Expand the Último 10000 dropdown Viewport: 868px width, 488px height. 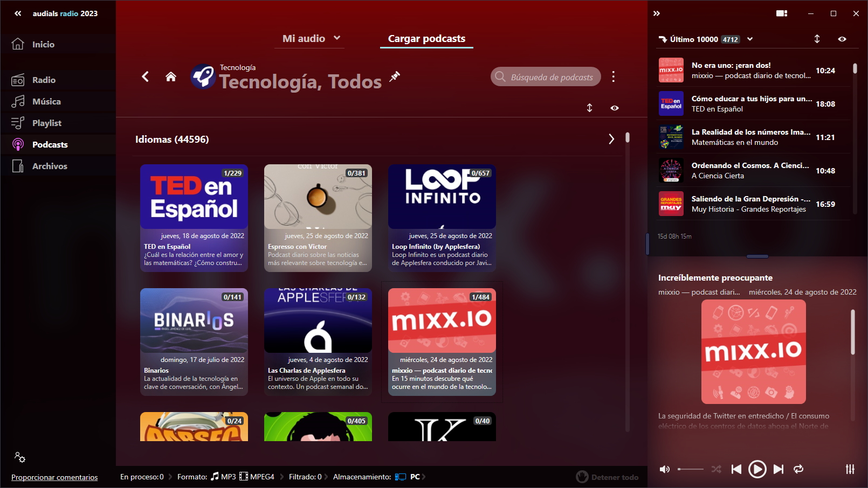point(750,39)
